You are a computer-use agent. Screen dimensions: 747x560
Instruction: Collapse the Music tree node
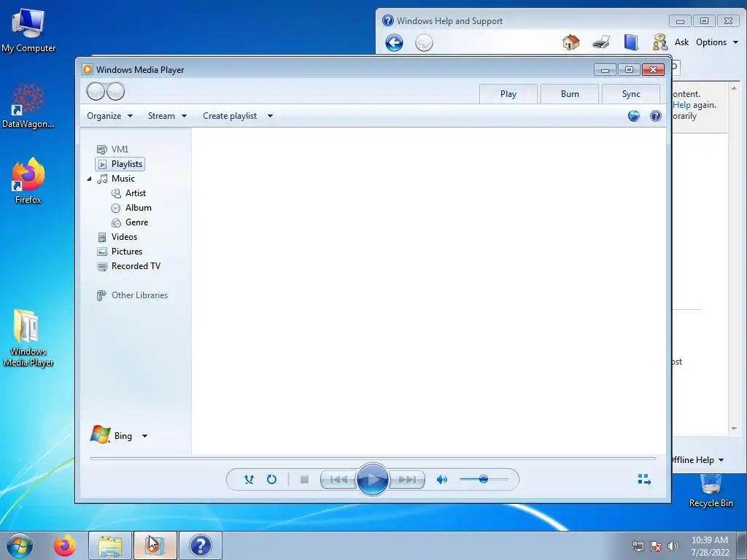point(89,179)
